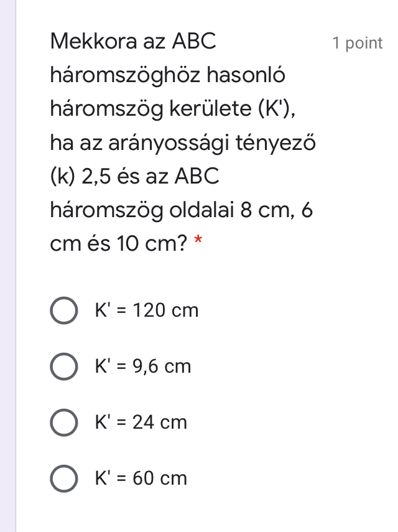Click the "1 point" score label
398x532 pixels.
coord(357,43)
